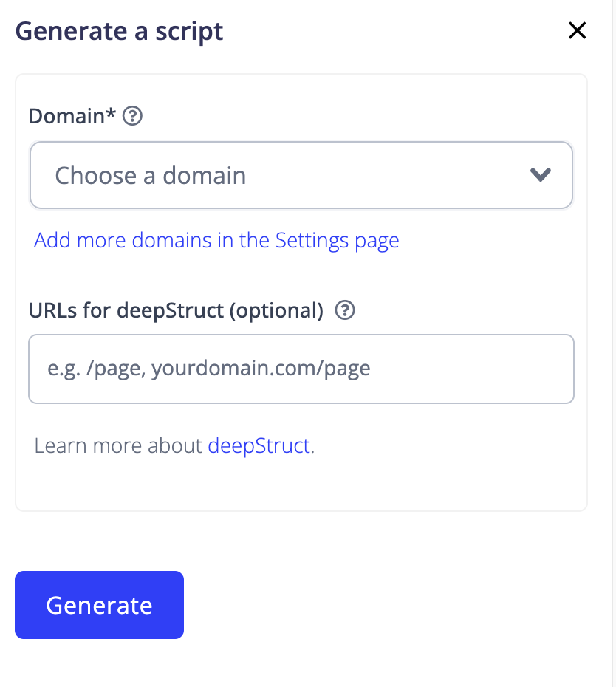This screenshot has height=687, width=616.
Task: Click the deepStruct hyperlink text
Action: click(259, 445)
